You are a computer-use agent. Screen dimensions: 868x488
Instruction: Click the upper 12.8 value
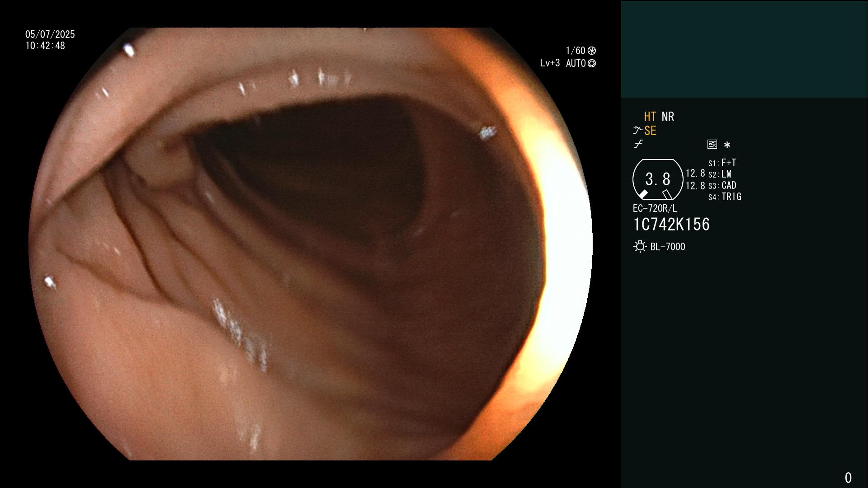click(695, 173)
